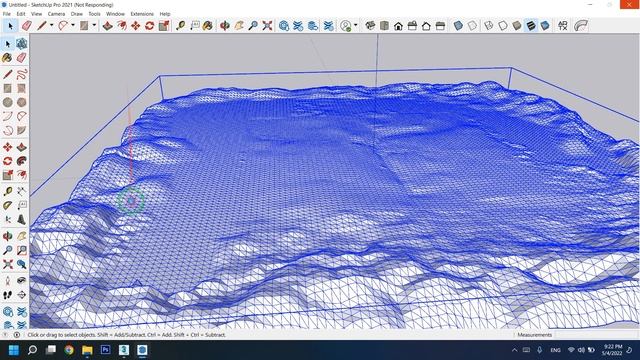This screenshot has width=640, height=360.
Task: Select the Protractor tool in left palette
Action: click(x=7, y=205)
